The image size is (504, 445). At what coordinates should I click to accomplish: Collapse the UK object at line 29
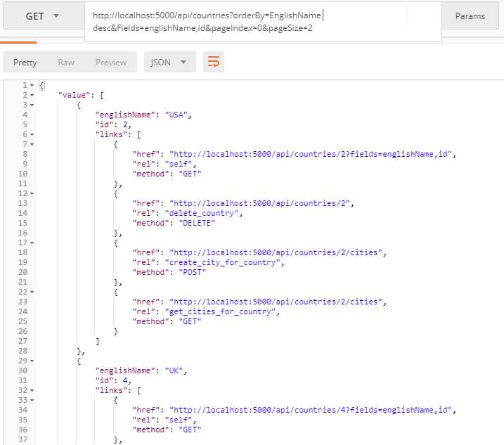(x=32, y=361)
